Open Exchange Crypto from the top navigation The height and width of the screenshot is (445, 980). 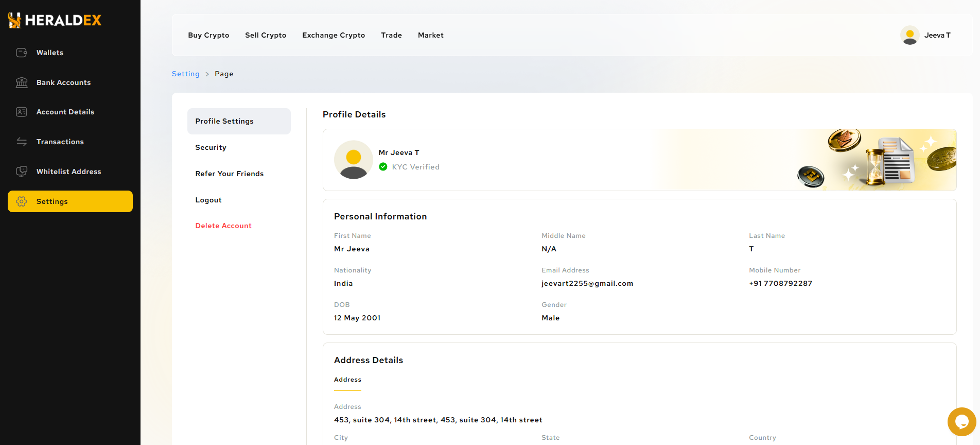(x=334, y=35)
